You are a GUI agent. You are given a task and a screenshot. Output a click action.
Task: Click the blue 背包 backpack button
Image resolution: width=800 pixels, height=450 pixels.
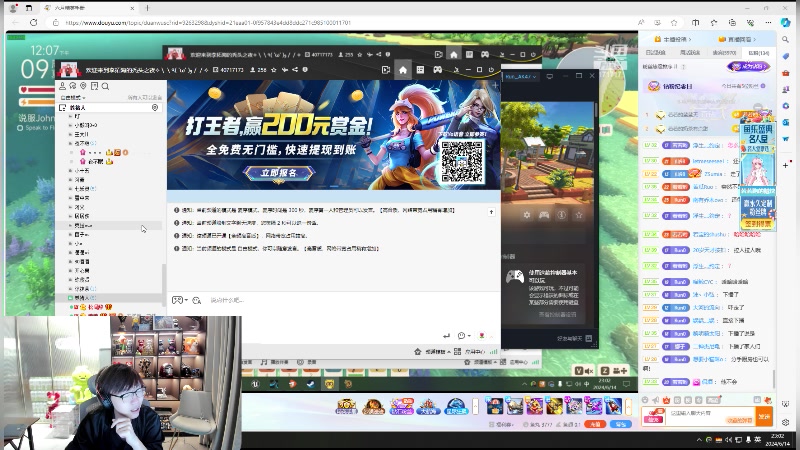(x=620, y=424)
